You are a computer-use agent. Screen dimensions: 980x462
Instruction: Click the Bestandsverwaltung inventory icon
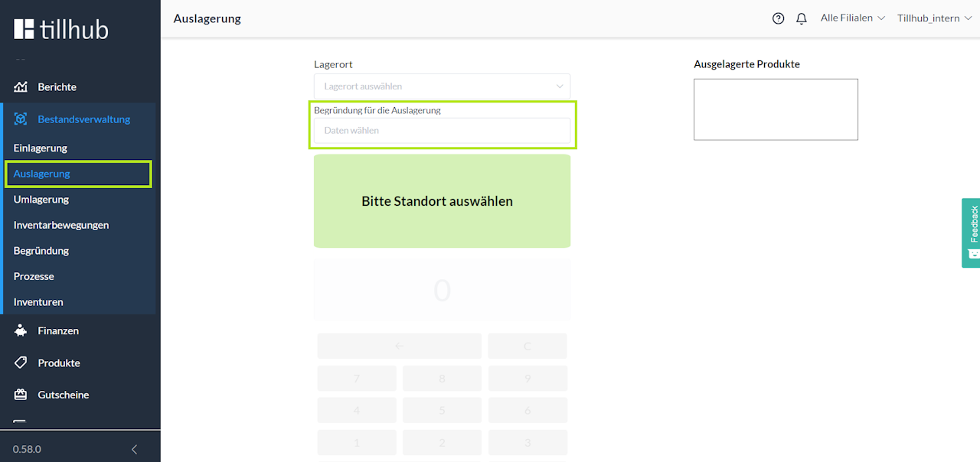click(21, 119)
